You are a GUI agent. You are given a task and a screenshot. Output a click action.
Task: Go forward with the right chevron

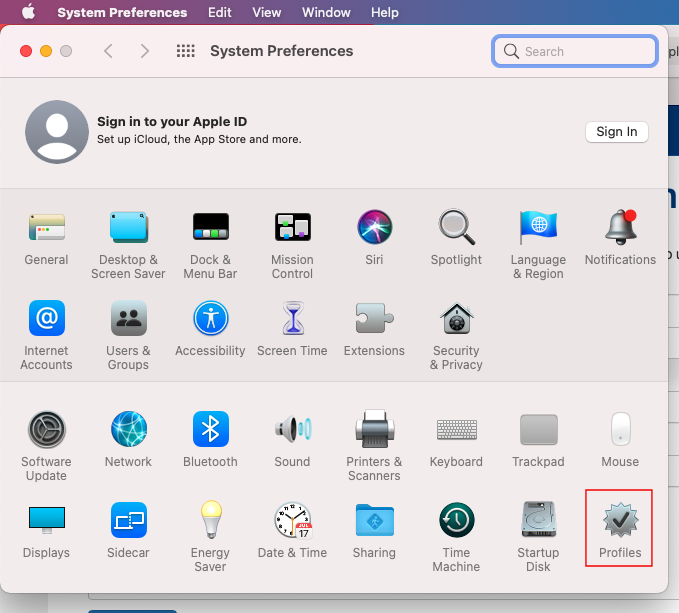click(145, 51)
